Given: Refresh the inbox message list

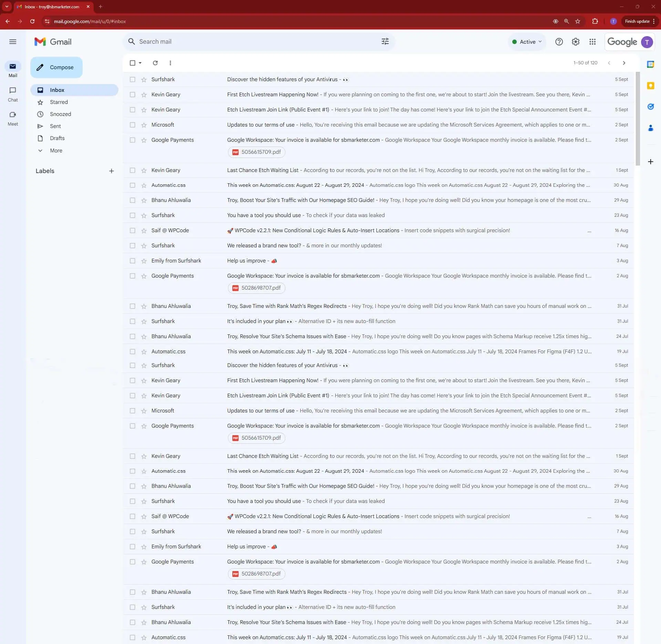Looking at the screenshot, I should [x=155, y=63].
